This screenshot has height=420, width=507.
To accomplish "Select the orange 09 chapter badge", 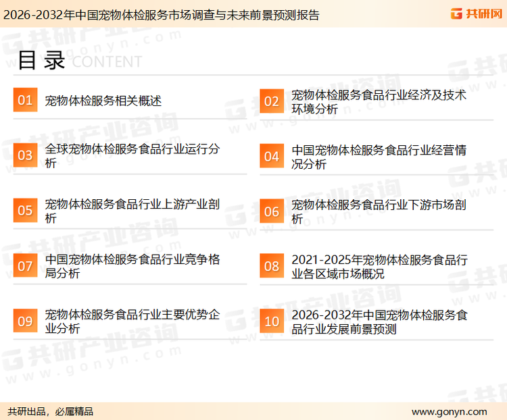I will tap(25, 321).
